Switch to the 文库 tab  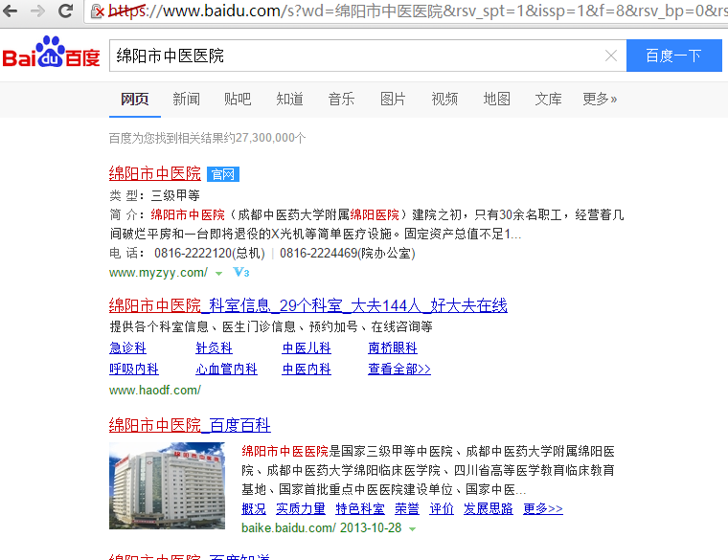[x=548, y=99]
